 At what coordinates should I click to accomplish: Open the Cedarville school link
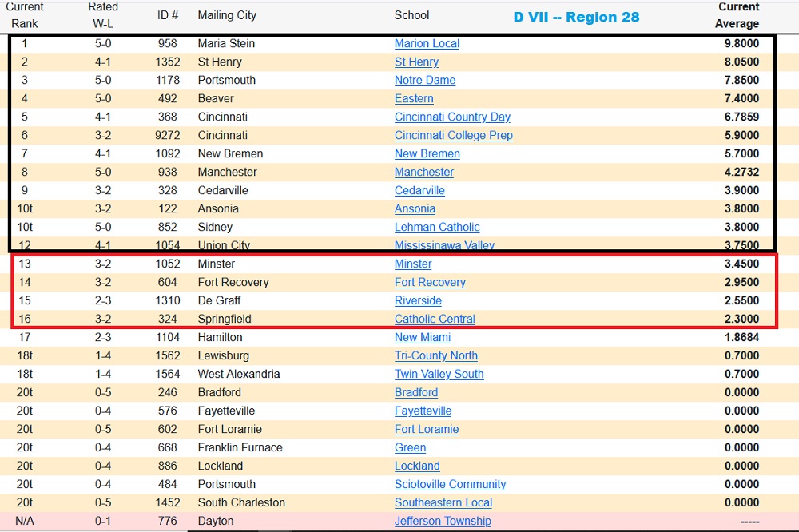419,191
